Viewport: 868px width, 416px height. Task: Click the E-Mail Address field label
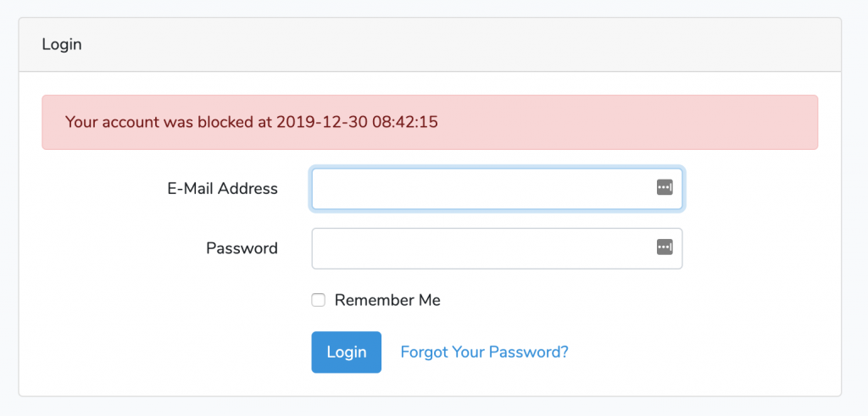(222, 189)
